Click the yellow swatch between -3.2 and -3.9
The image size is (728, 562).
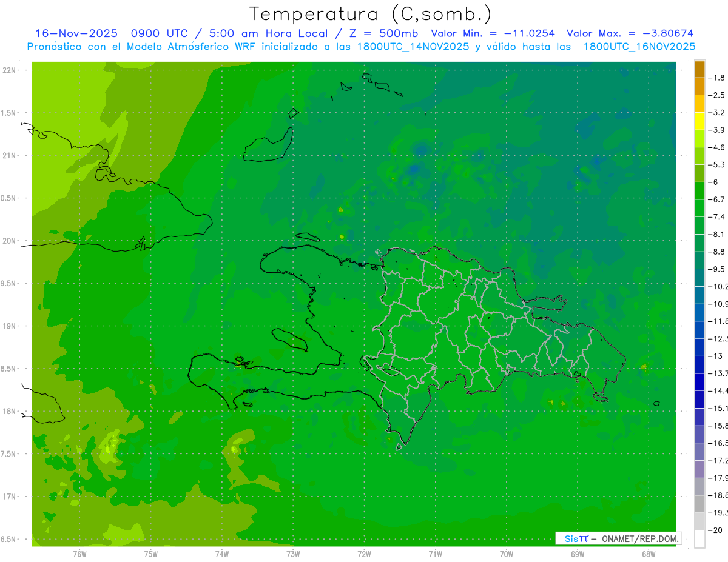[699, 122]
